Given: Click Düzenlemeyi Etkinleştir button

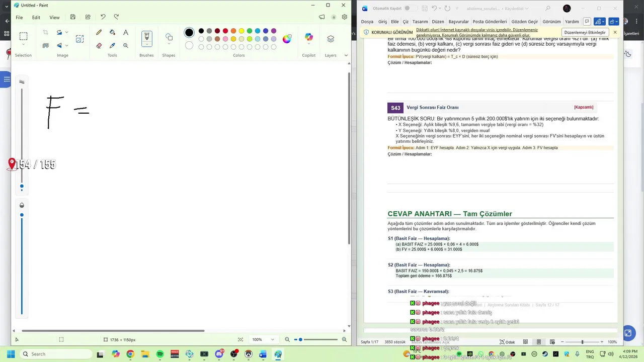Looking at the screenshot, I should pyautogui.click(x=585, y=32).
